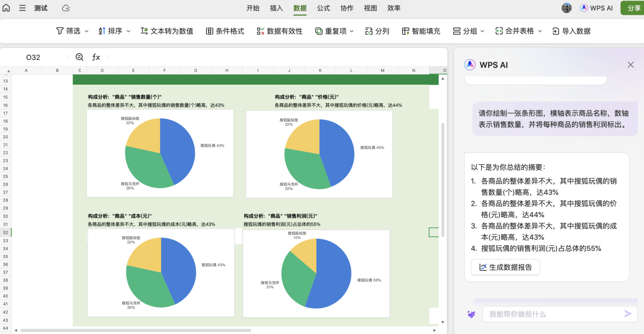Screen dimensions: 644x334
Task: Select the 条件格式 icon in the Data toolbar
Action: click(x=209, y=31)
